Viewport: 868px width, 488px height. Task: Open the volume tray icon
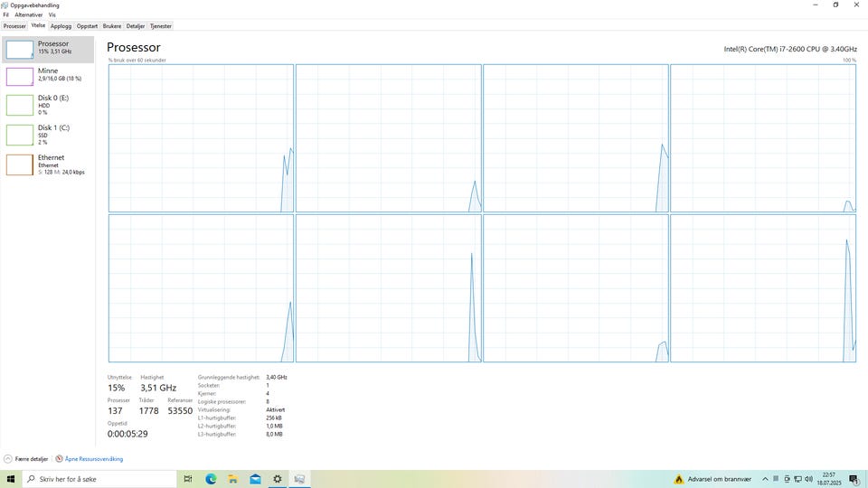coord(808,479)
